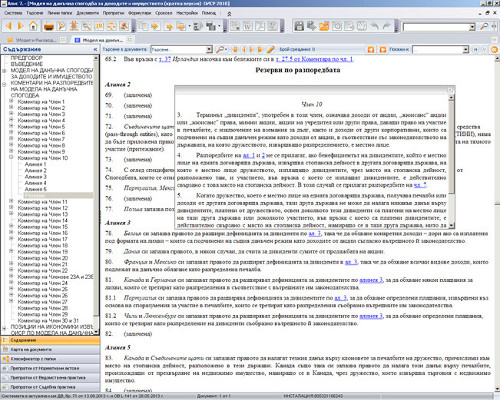Select Алинея 5 in contents tree
The image size is (500, 401).
35,189
